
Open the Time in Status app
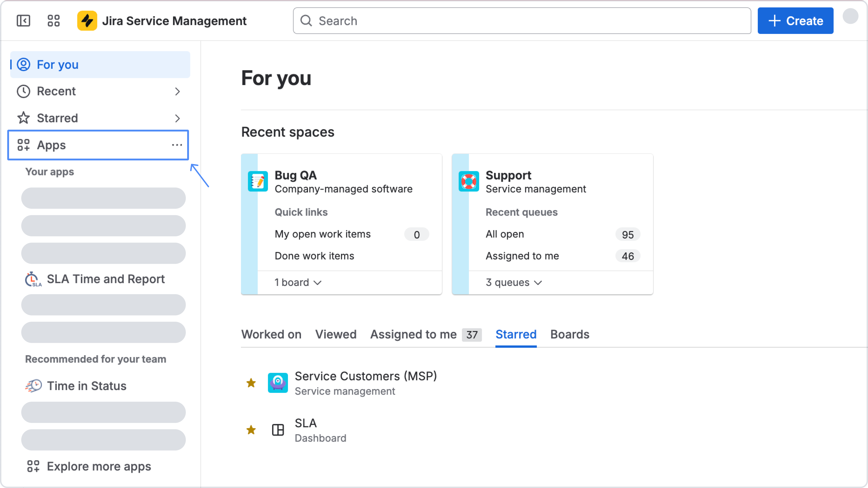tap(87, 386)
